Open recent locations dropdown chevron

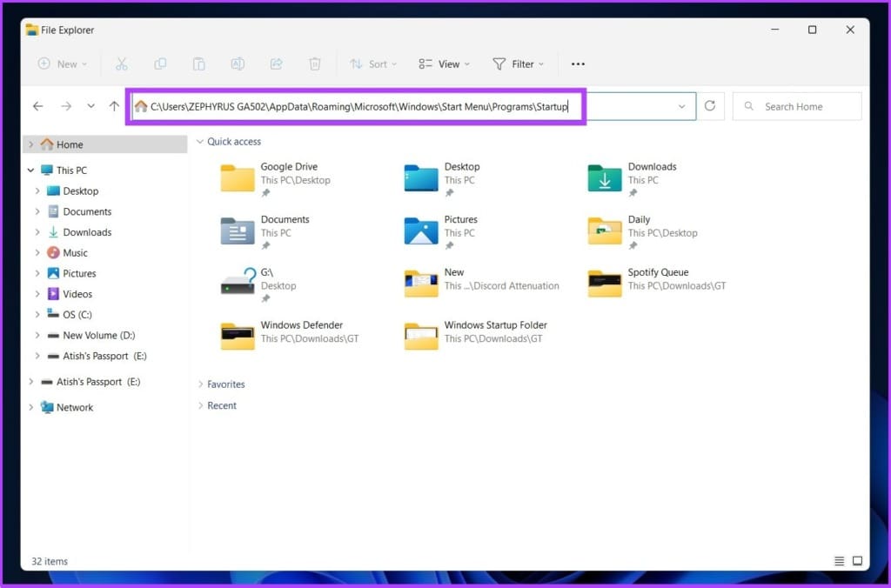[90, 106]
